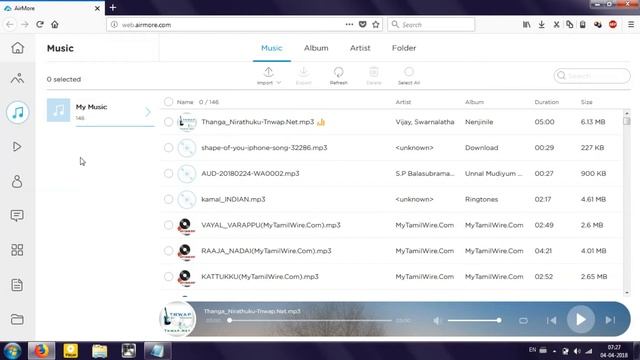Open the Documents sidebar icon

pyautogui.click(x=17, y=285)
